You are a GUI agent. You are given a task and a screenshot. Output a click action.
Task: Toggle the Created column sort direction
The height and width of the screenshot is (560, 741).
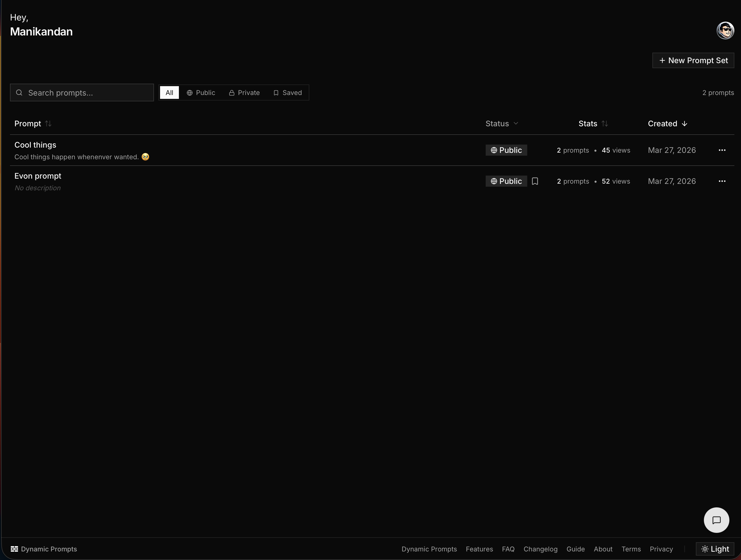pyautogui.click(x=685, y=123)
